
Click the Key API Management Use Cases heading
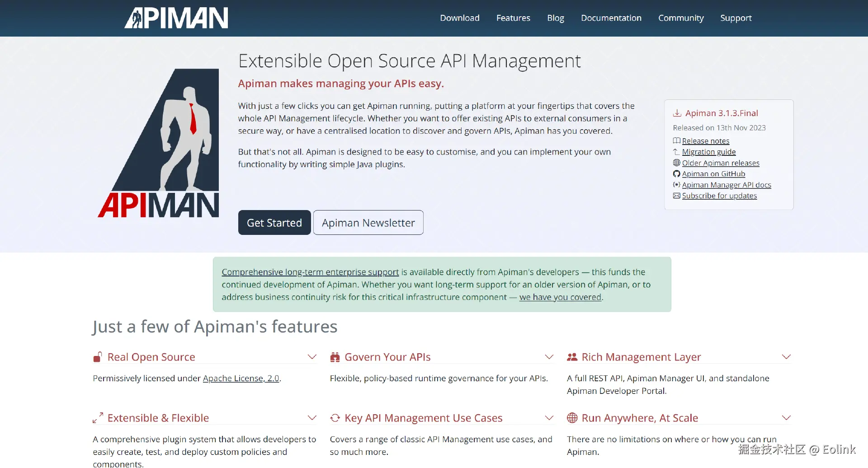[x=424, y=418]
